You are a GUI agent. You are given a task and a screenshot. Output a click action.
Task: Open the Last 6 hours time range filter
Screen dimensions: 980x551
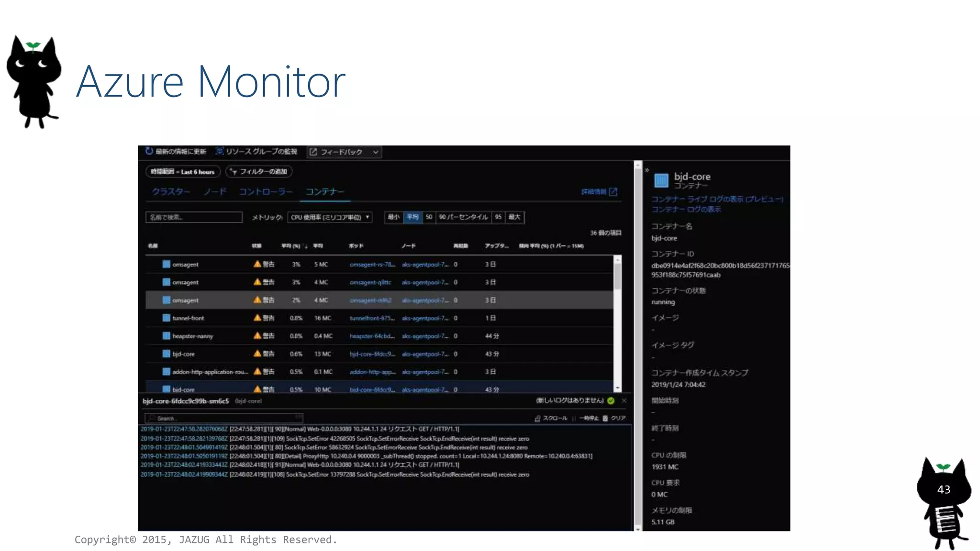pos(183,172)
